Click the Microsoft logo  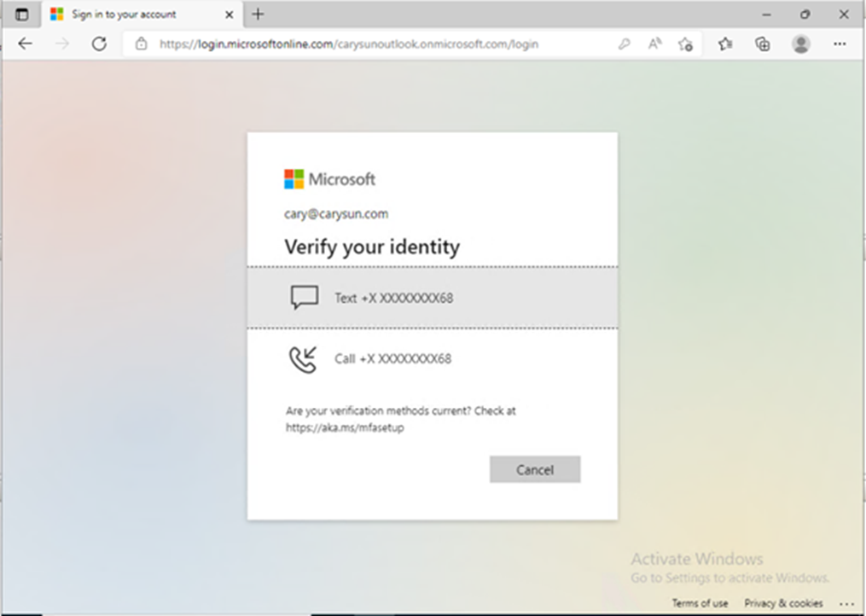point(329,179)
